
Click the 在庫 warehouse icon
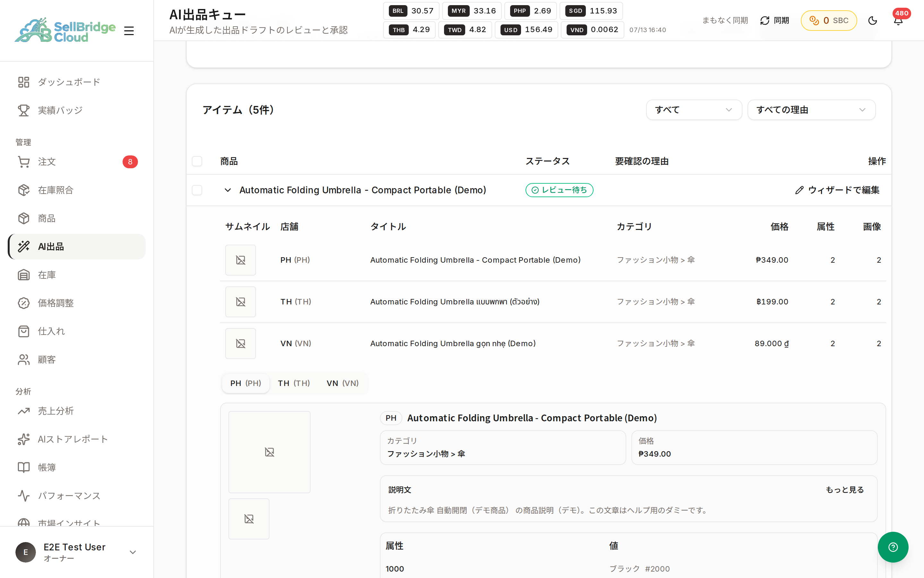[24, 275]
